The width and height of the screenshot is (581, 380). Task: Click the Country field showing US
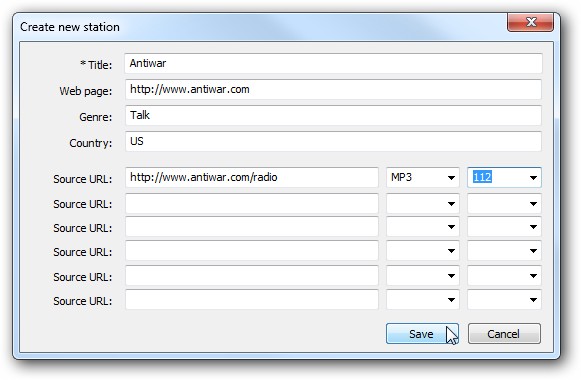(x=333, y=141)
